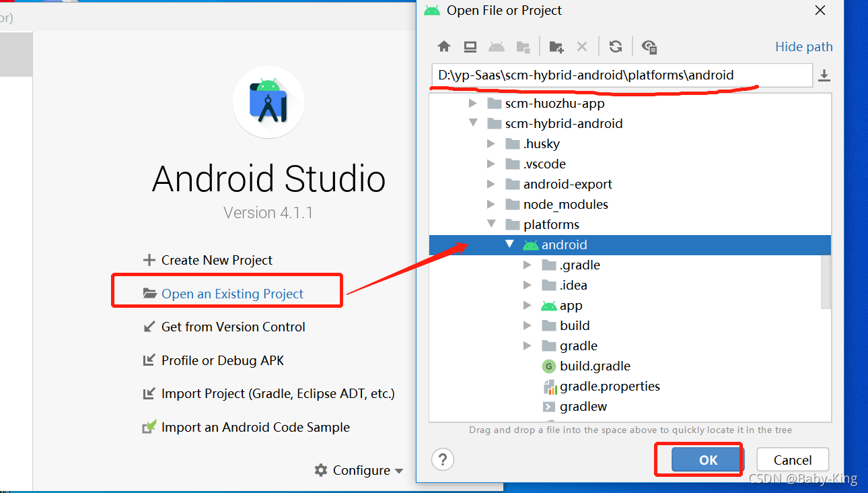Click Get from Version Control

[x=233, y=327]
